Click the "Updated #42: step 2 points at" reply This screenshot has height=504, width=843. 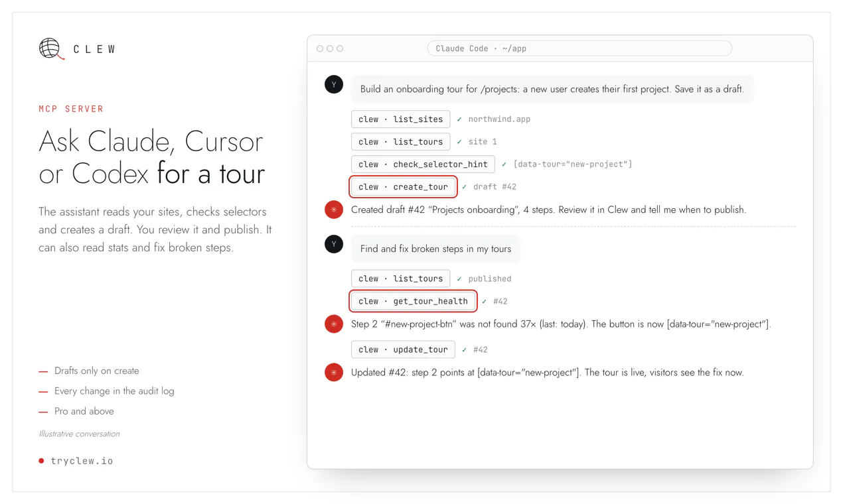coord(547,373)
